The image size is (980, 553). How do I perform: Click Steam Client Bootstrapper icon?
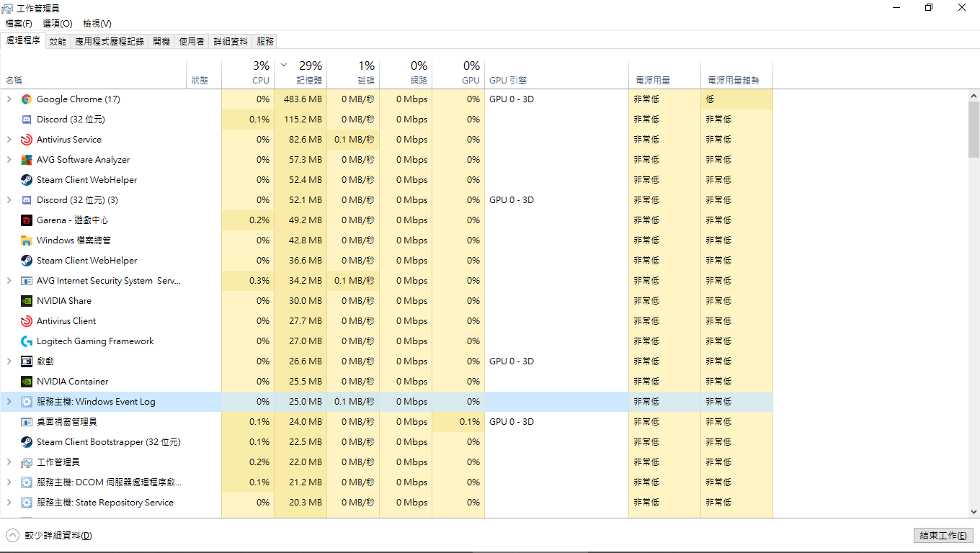[27, 442]
